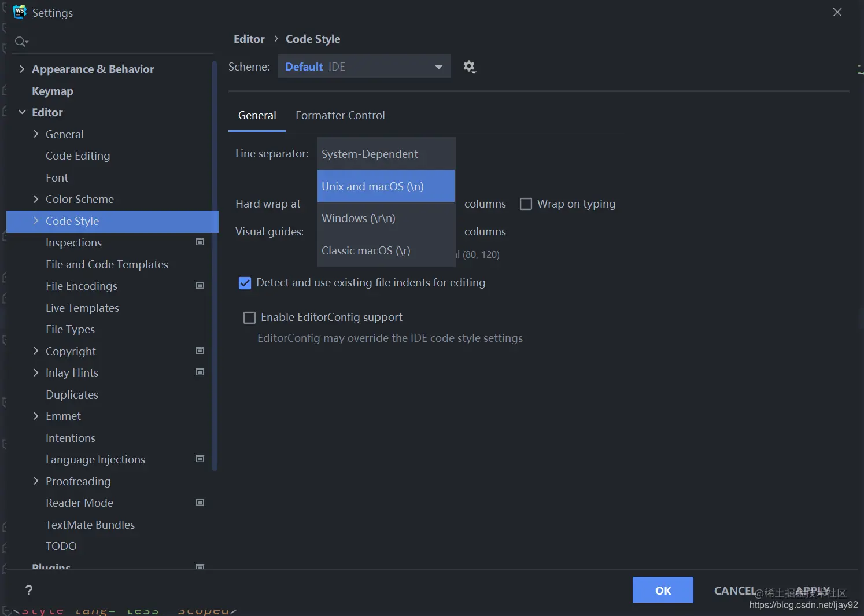Viewport: 864px width, 616px height.
Task: Click the project-level marker icon beside Inlay Hints
Action: point(200,372)
